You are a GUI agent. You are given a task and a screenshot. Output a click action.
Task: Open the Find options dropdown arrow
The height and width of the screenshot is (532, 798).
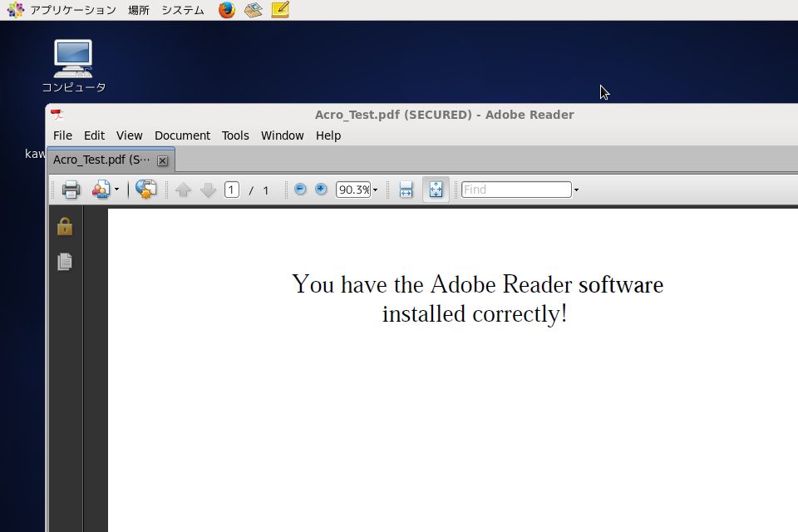coord(576,190)
